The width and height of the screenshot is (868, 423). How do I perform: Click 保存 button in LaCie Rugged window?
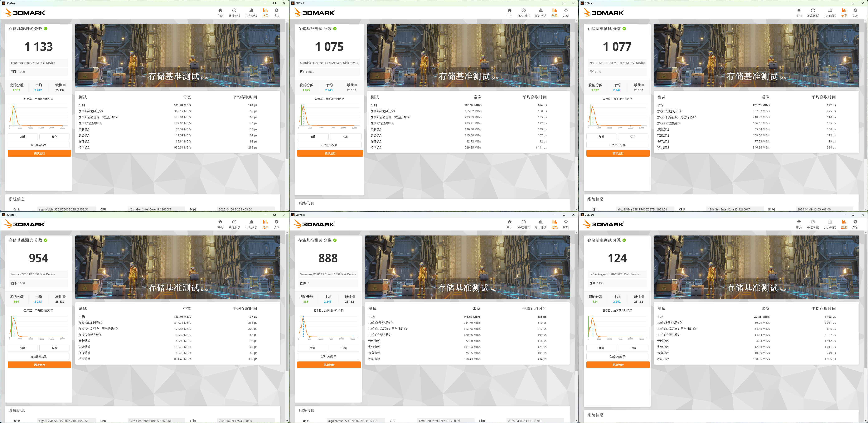633,348
